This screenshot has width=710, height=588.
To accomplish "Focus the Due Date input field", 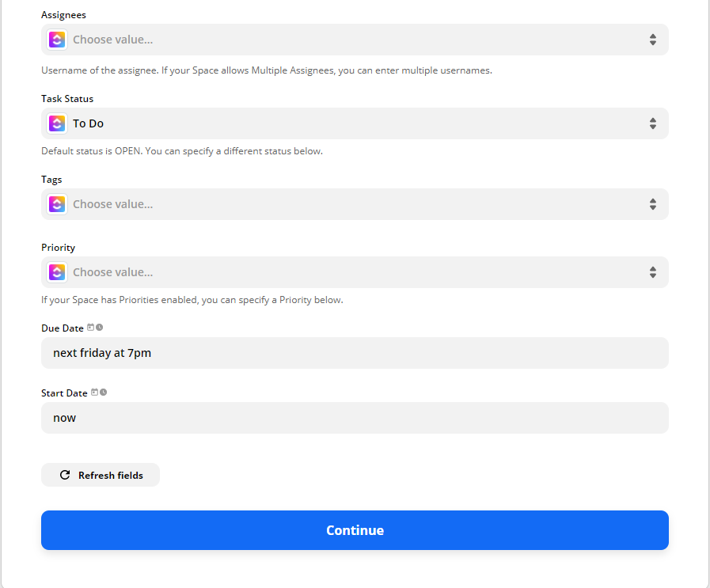I will (355, 353).
